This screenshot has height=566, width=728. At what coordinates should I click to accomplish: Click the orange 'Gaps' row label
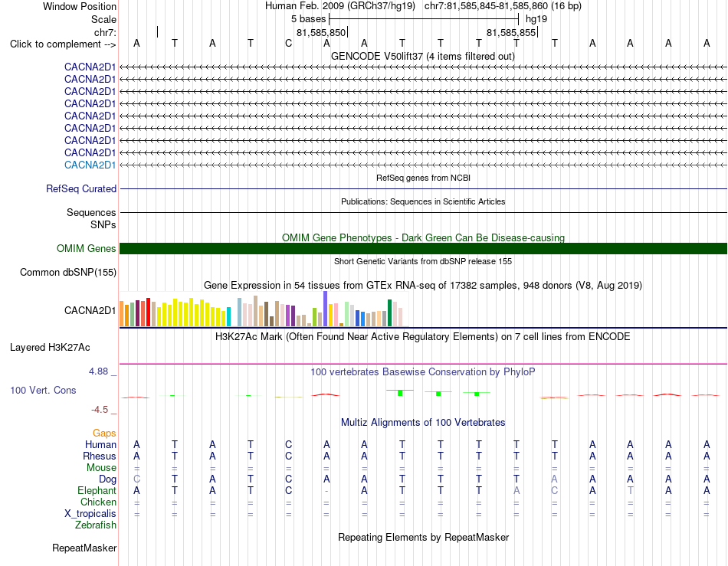(x=104, y=433)
